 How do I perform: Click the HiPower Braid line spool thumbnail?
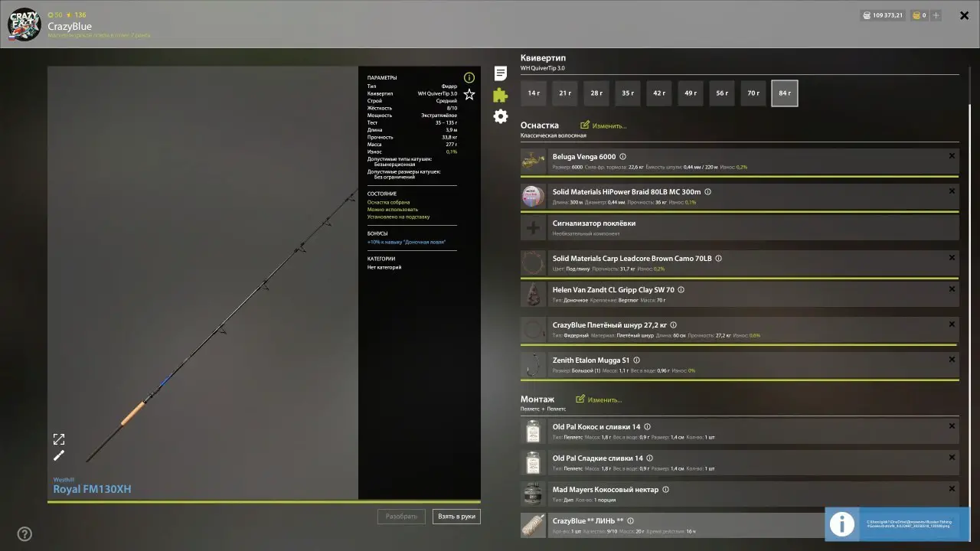533,197
